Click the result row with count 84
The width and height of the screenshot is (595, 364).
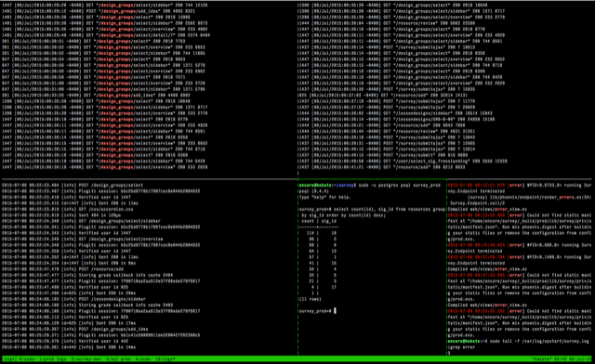(x=322, y=251)
